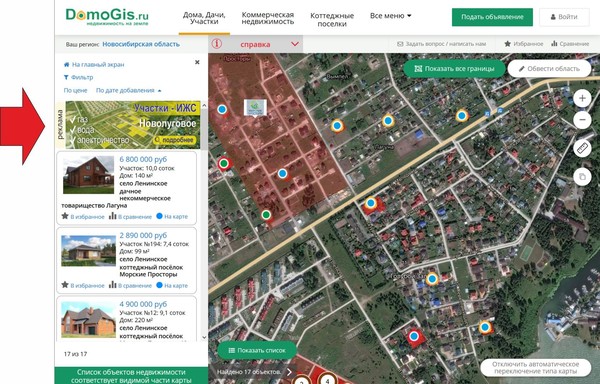Add 6 800 000 руб house to избранное
The height and width of the screenshot is (384, 600).
coord(83,216)
